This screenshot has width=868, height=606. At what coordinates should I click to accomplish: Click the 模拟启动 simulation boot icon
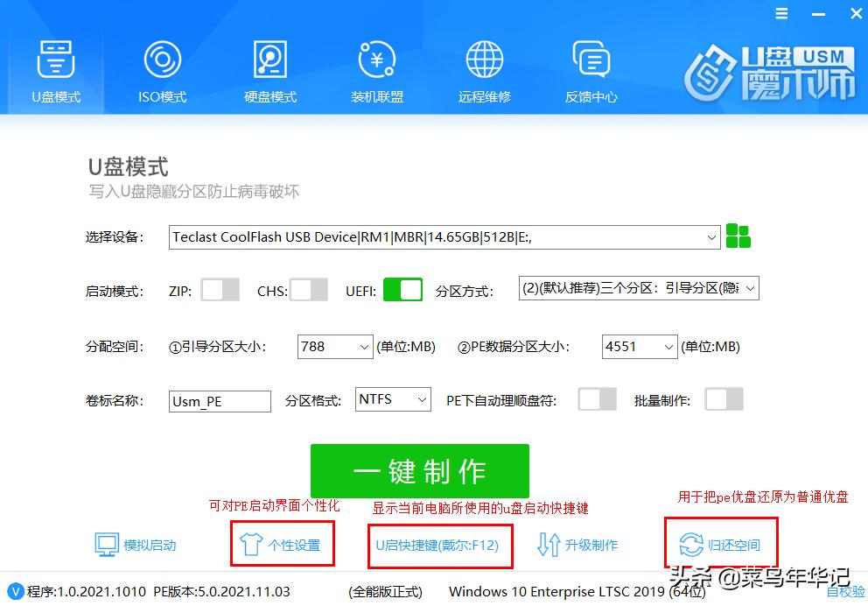click(108, 545)
